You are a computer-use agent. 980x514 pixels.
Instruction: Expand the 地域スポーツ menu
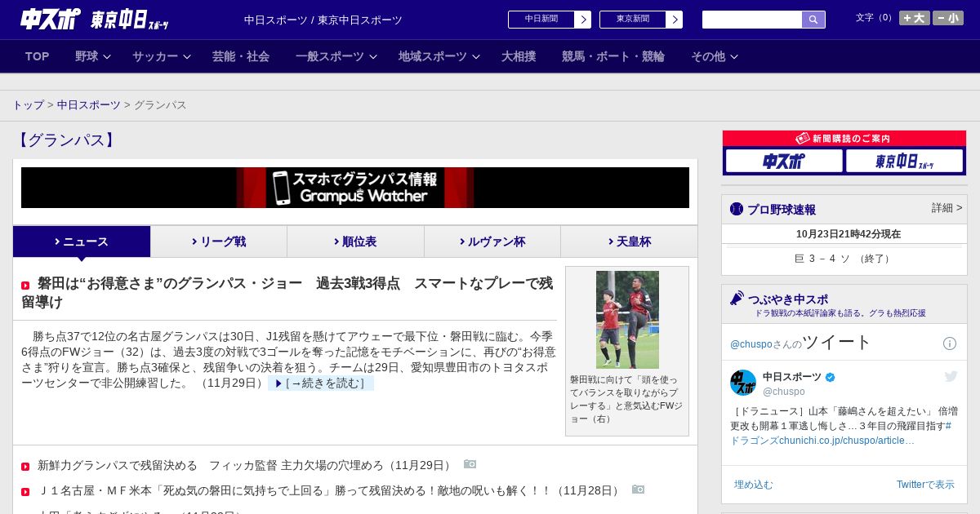click(439, 56)
